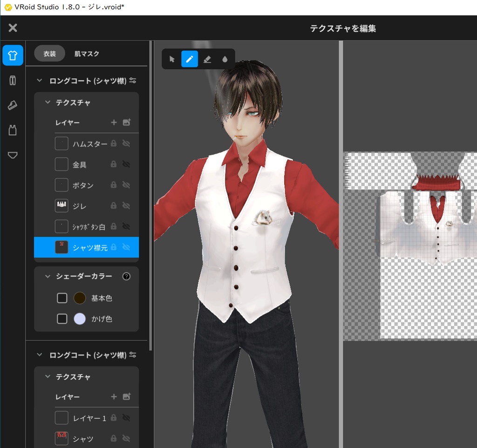Select the cursor selection tool
This screenshot has height=448, width=477.
[x=172, y=59]
